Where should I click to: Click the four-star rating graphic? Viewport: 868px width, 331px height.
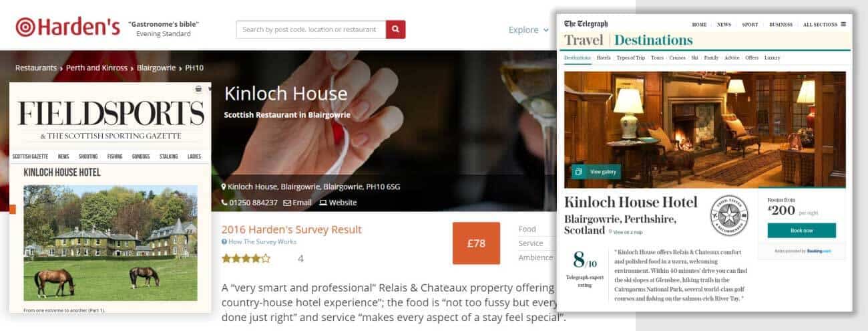pos(246,258)
